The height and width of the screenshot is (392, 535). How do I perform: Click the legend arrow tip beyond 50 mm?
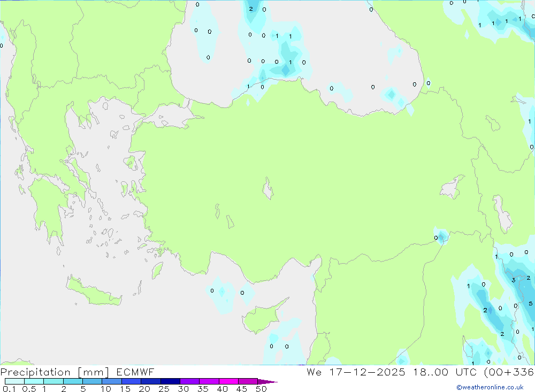(x=267, y=382)
